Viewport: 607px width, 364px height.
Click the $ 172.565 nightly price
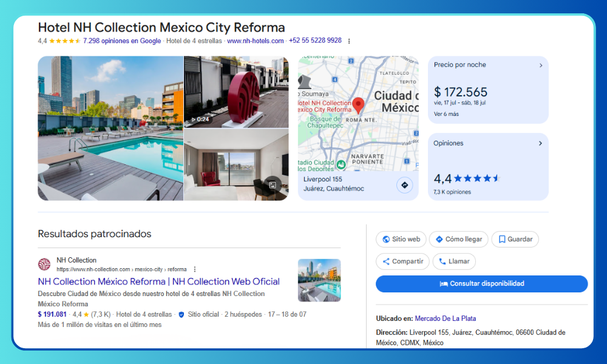tap(461, 92)
